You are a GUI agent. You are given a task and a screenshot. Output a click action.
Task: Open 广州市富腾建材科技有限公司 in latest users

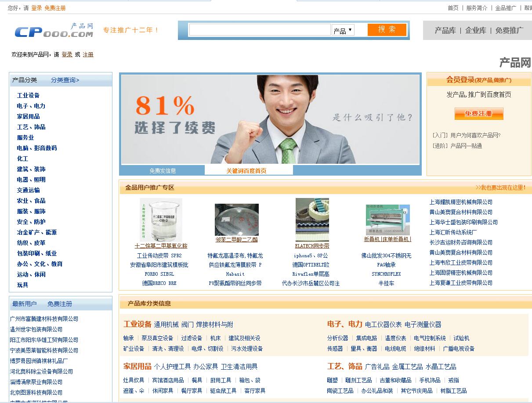coord(44,319)
